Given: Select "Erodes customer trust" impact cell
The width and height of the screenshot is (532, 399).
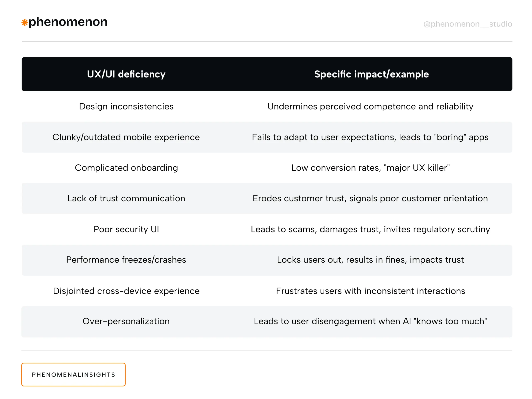Looking at the screenshot, I should pos(370,198).
